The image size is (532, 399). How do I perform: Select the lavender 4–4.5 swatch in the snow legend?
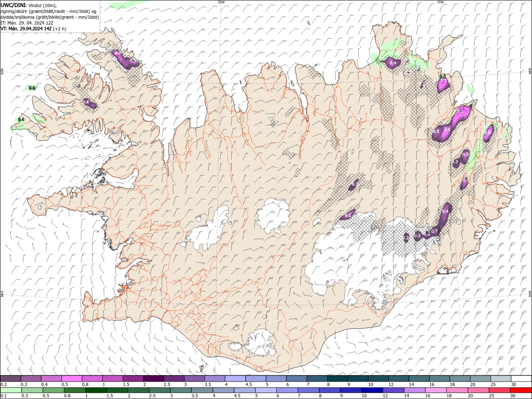(235, 379)
